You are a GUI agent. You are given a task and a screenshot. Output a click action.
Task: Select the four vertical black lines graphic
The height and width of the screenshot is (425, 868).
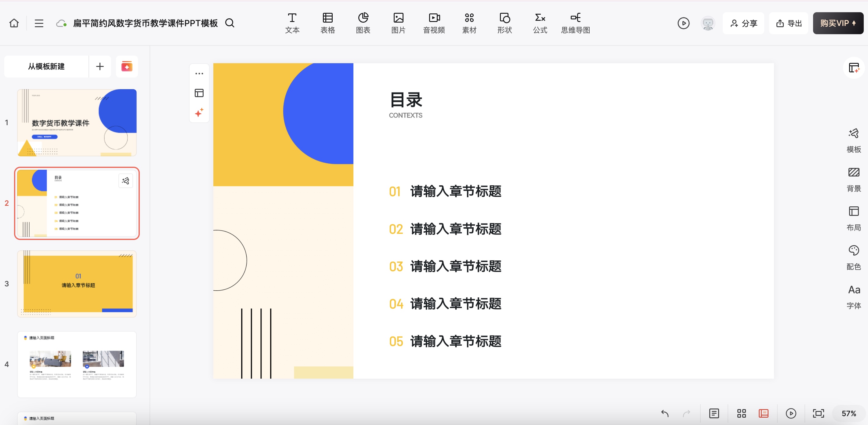tap(256, 343)
